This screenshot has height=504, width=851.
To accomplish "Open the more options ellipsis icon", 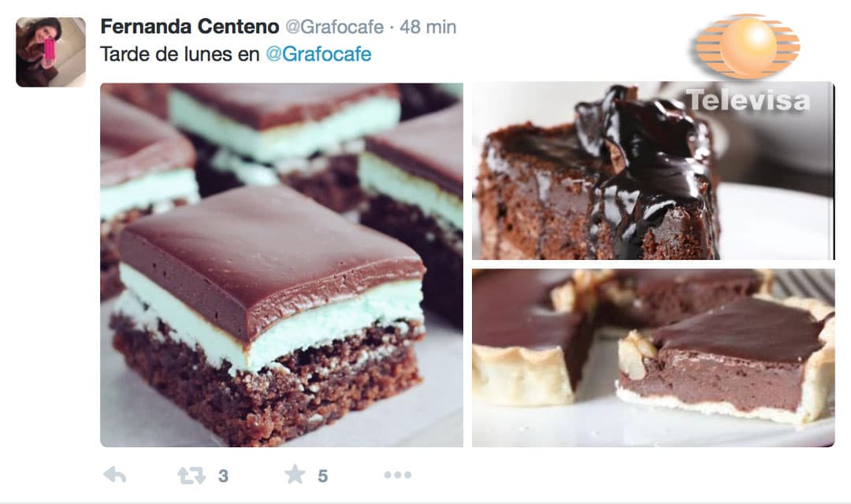I will pyautogui.click(x=397, y=475).
